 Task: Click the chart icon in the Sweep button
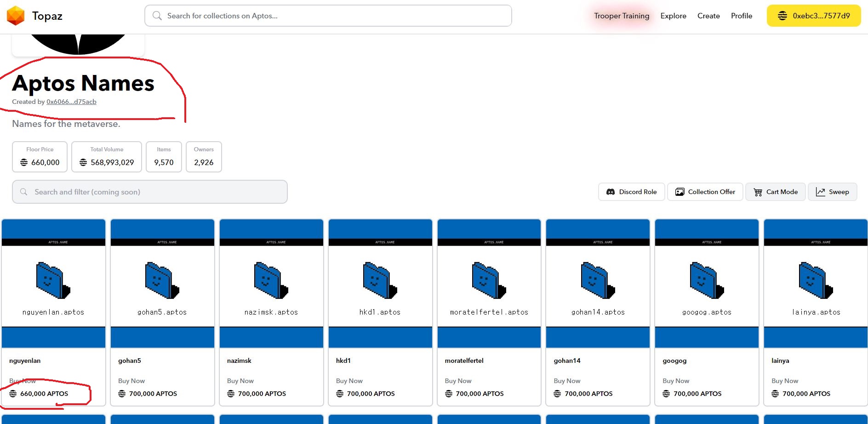click(x=821, y=192)
